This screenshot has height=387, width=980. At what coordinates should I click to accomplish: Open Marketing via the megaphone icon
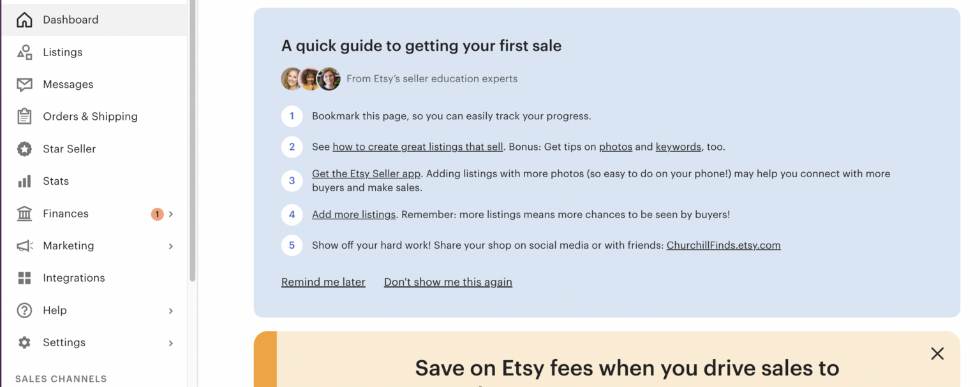pyautogui.click(x=24, y=245)
